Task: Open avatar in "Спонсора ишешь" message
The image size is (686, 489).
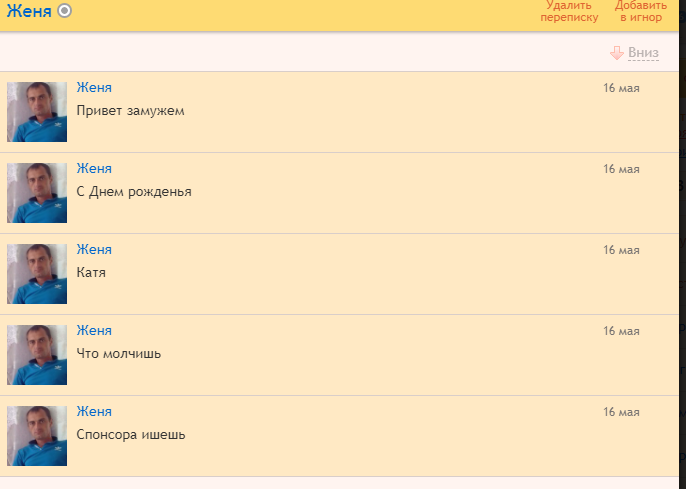Action: (x=37, y=436)
